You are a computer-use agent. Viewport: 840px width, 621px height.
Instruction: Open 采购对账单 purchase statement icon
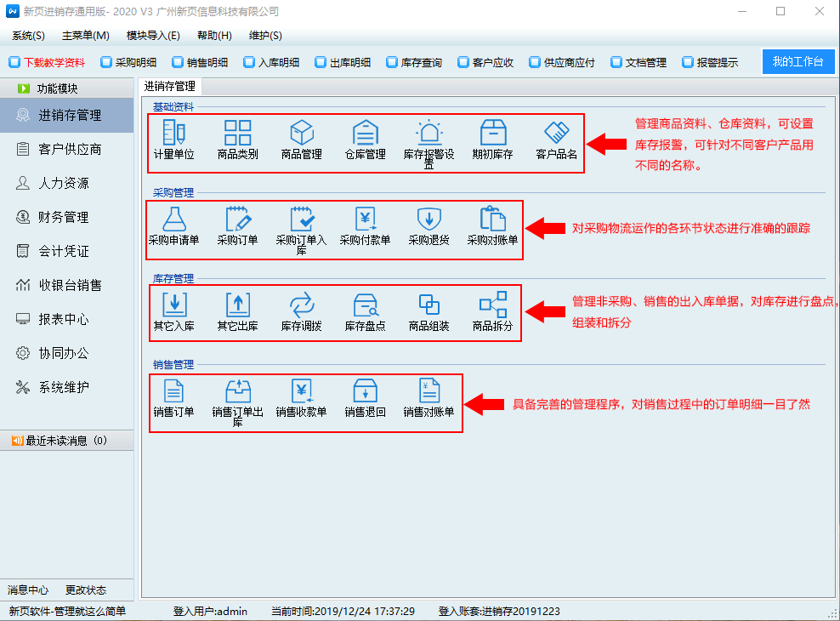point(493,225)
